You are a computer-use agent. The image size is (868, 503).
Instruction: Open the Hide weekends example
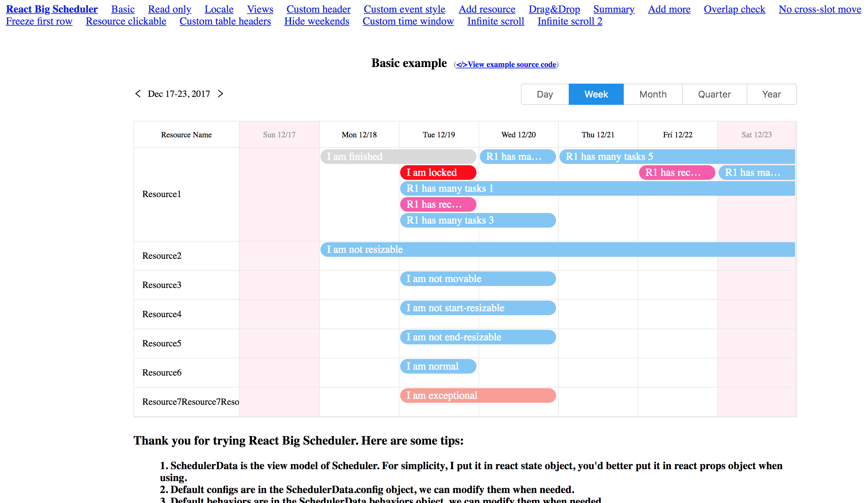click(x=317, y=21)
